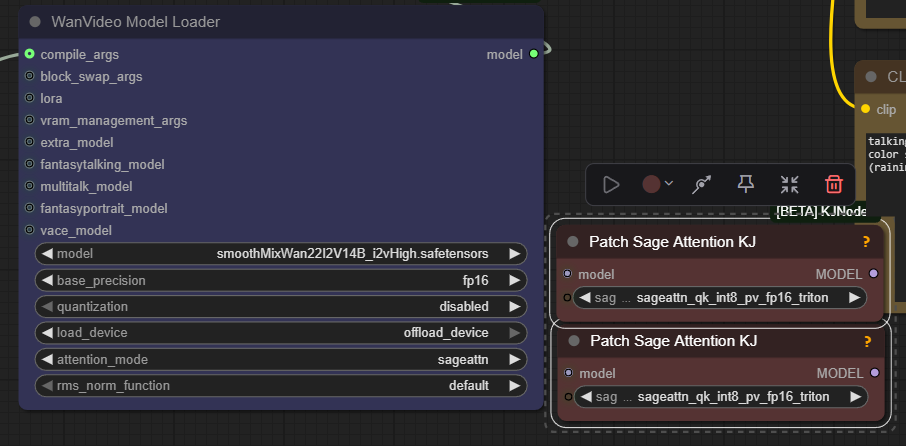
Task: Open model dropdown showing smoothMixWan22I2V14B_i2vHigh.safetensors
Action: point(281,254)
